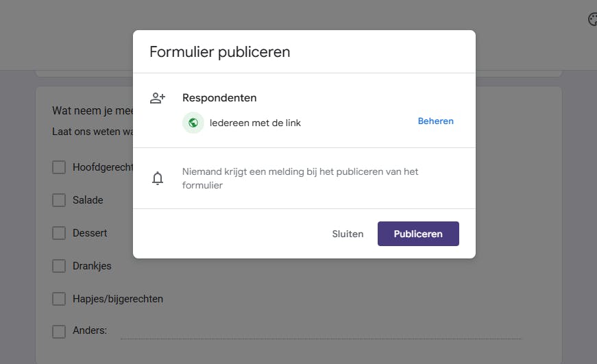This screenshot has height=364, width=597.
Task: Tick the Hoofdgerecht checkbox
Action: tap(59, 167)
